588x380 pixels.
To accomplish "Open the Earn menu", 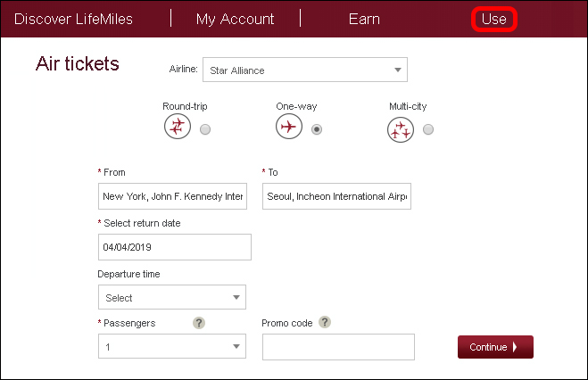I will 364,19.
